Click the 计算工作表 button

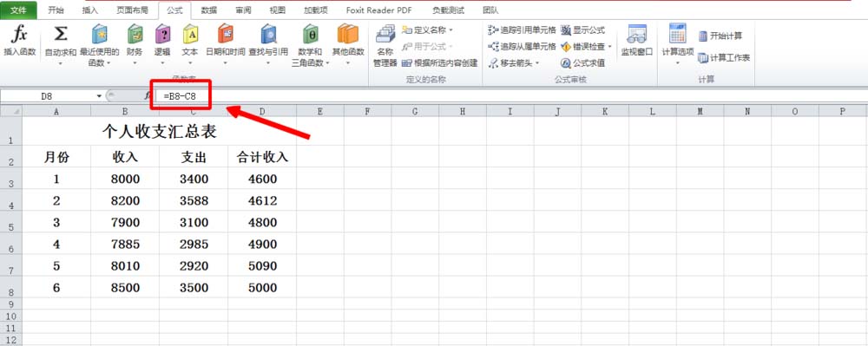tap(724, 57)
